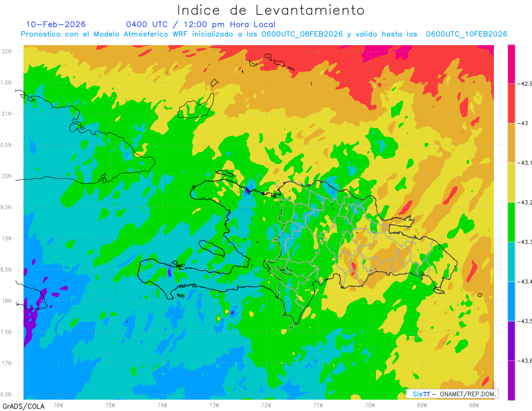Click the latitude label "21N"
The width and height of the screenshot is (532, 411).
(8, 114)
